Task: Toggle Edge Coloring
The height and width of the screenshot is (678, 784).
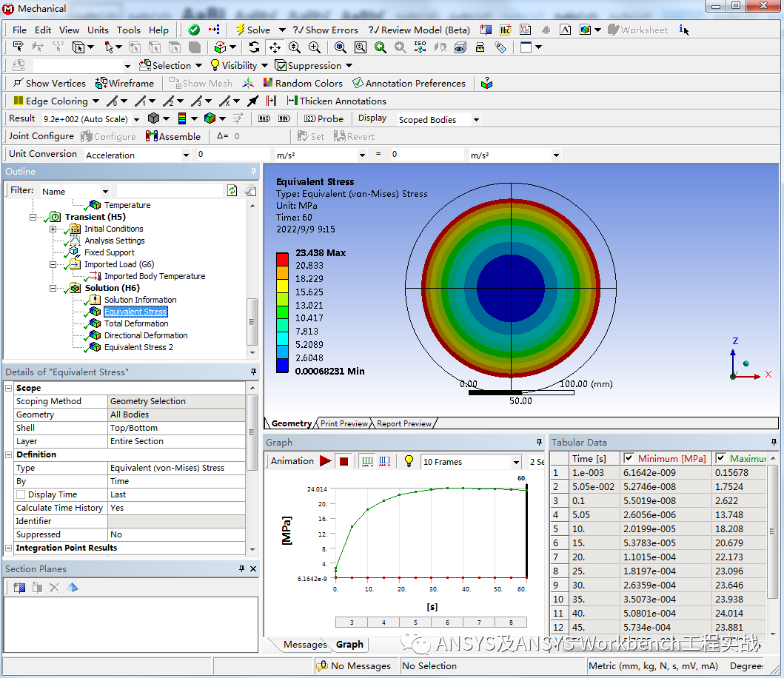Action: 50,101
